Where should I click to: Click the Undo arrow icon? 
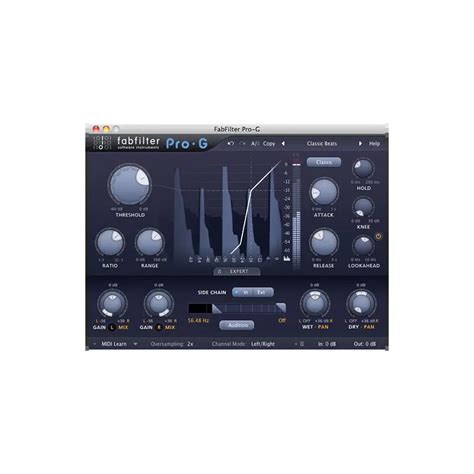pyautogui.click(x=230, y=143)
